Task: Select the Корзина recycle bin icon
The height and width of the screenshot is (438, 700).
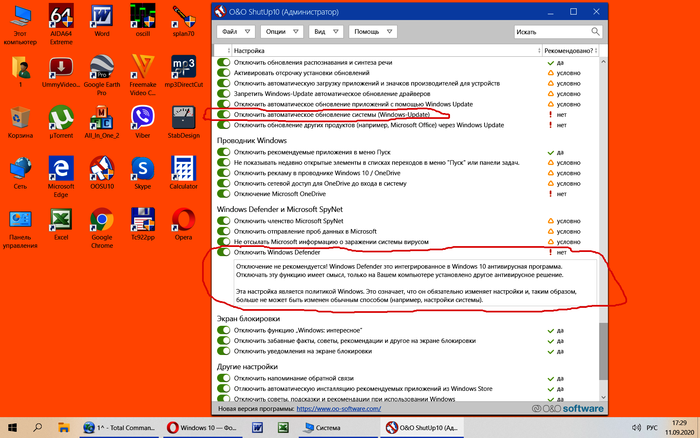Action: click(20, 122)
